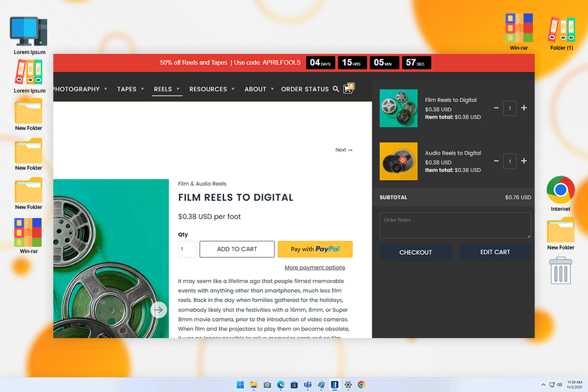Focus the product Qty input field
This screenshot has width=588, height=392.
tap(187, 249)
